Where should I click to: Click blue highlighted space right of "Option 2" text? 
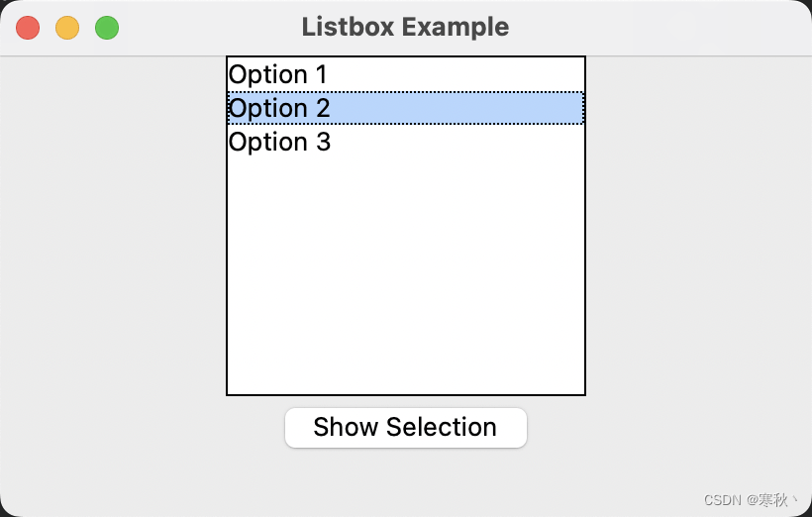(x=456, y=108)
